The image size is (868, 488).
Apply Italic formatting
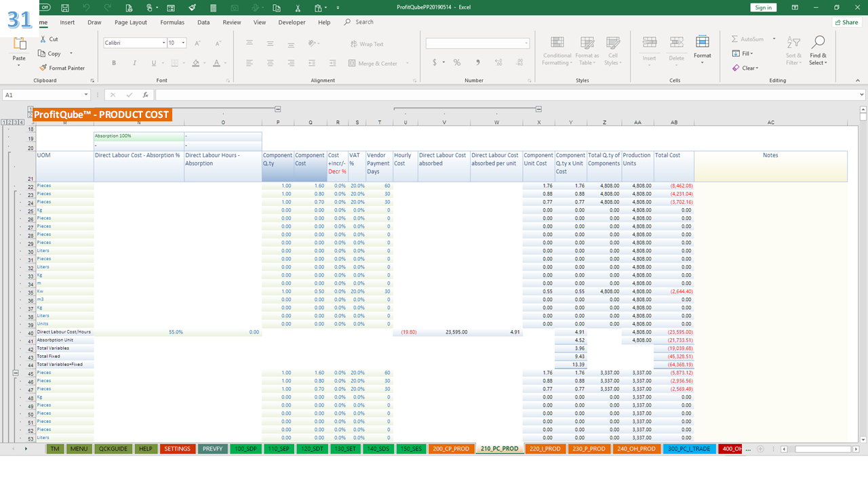(134, 63)
